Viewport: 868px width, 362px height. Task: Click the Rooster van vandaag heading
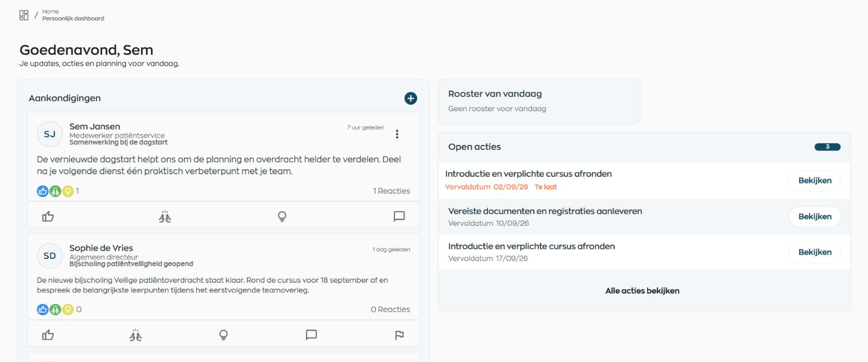[x=495, y=94]
